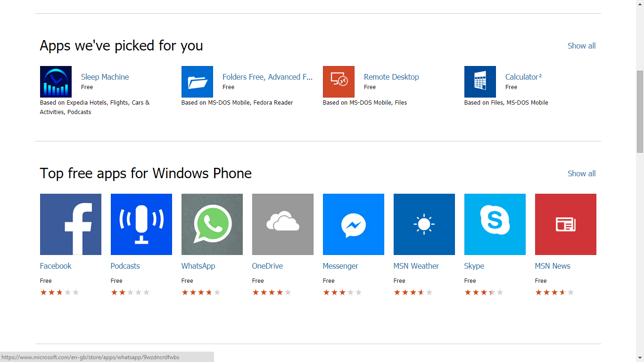Click the MSN News star rating
The height and width of the screenshot is (362, 644).
(554, 292)
